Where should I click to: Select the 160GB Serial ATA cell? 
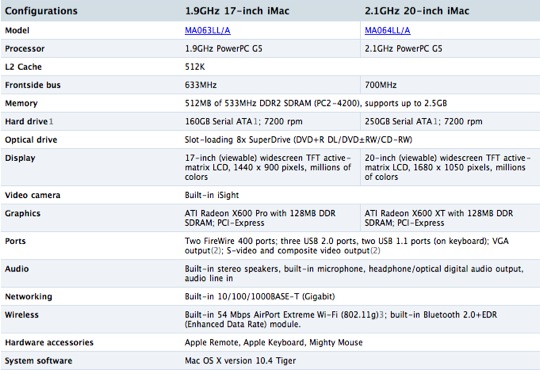point(243,122)
